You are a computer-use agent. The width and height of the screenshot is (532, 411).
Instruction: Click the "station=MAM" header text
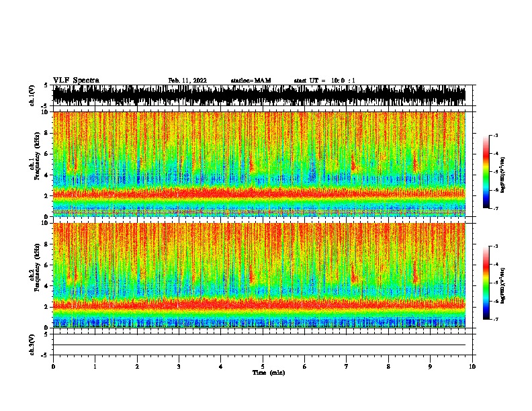click(251, 81)
